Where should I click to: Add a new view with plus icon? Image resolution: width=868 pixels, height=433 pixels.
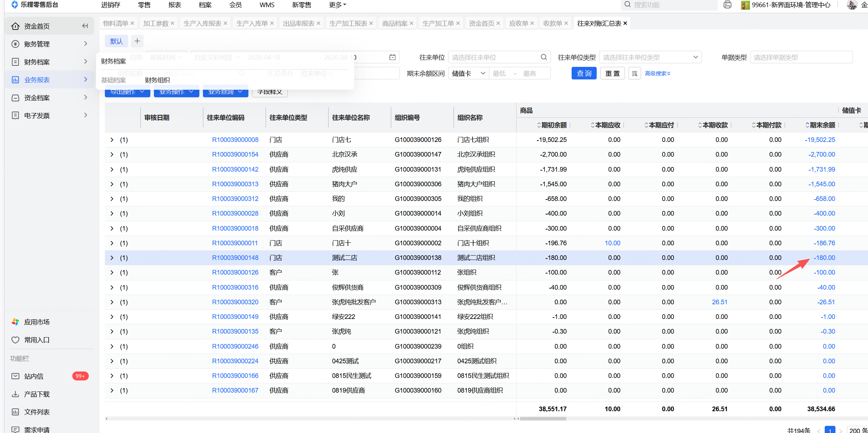(x=137, y=41)
